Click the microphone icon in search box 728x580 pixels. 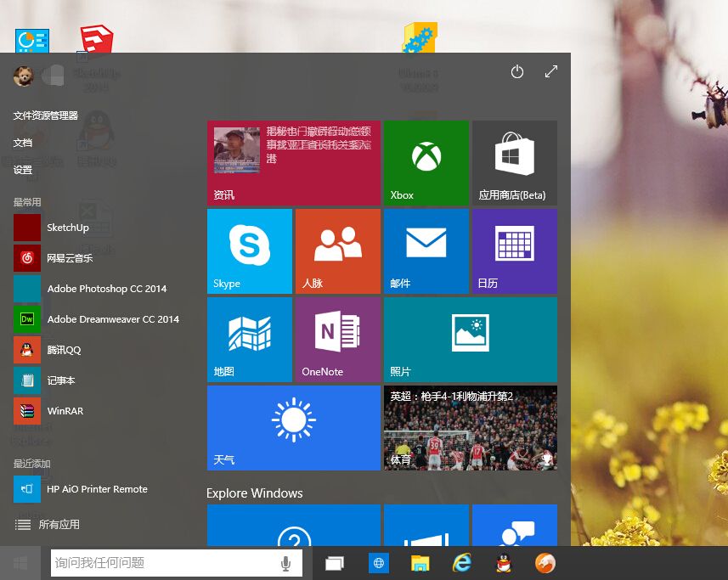(x=286, y=563)
